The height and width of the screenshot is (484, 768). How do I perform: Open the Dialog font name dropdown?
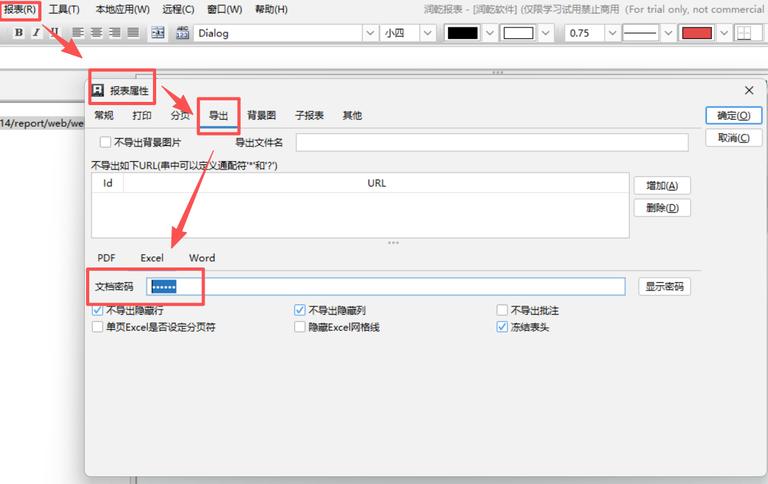(x=370, y=33)
